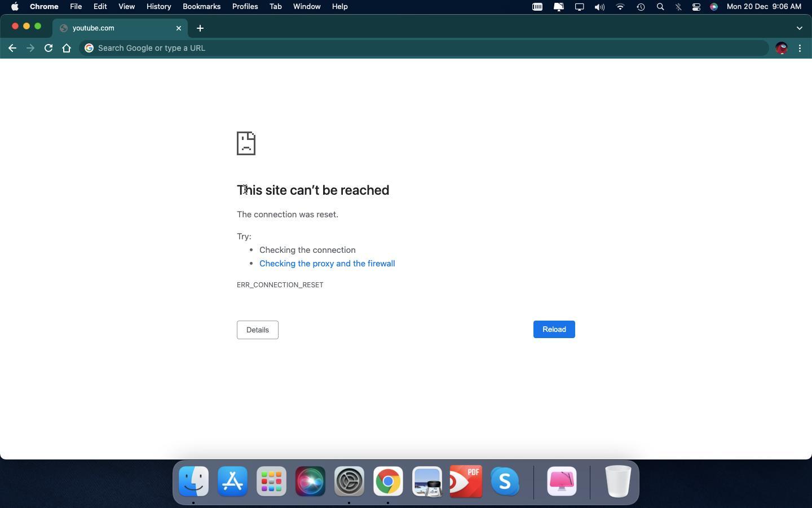Open the Time Machine menu bar icon
Screen dimensions: 812x508
point(641,7)
